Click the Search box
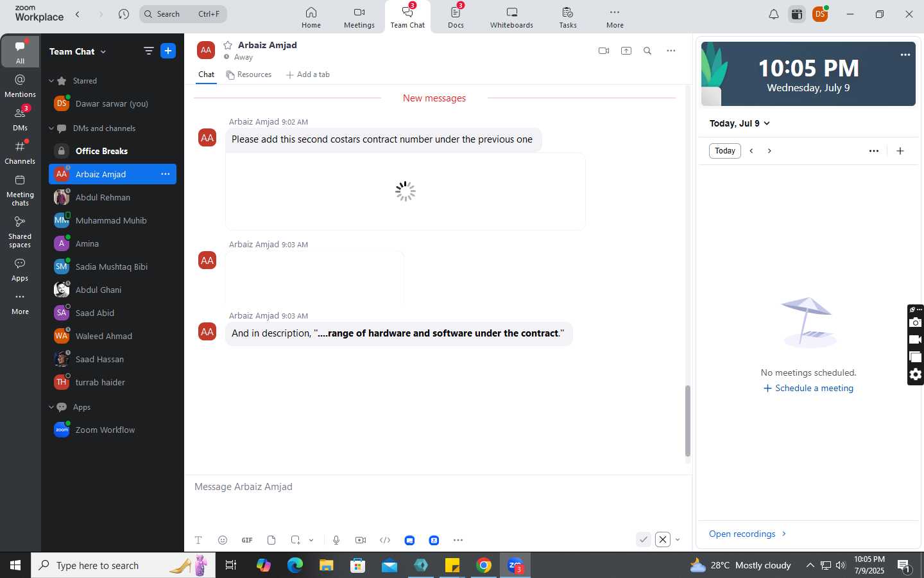Screen dimensions: 924x578 click(183, 14)
